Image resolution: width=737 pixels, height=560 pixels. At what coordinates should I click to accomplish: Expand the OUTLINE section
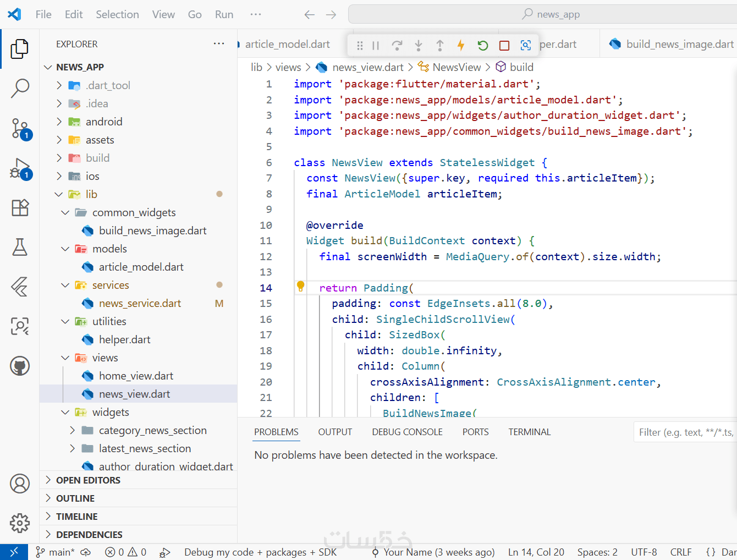click(x=75, y=498)
